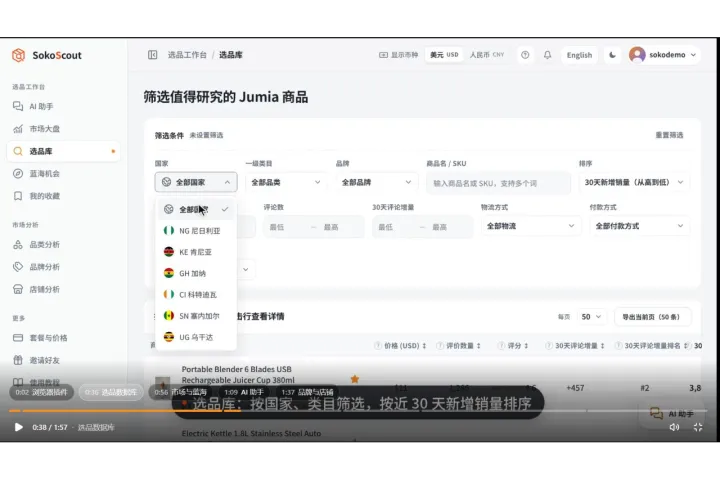Viewport: 720px width, 480px height.
Task: Play the video
Action: click(18, 427)
